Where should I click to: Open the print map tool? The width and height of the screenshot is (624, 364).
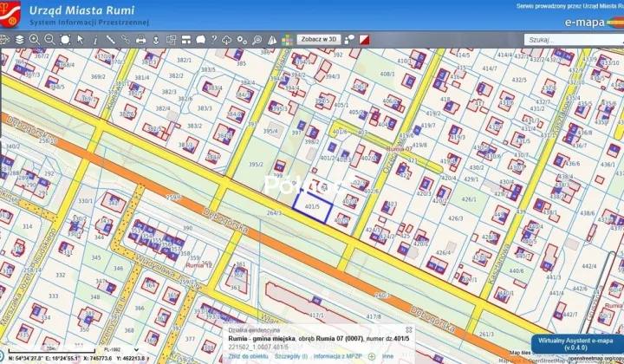click(141, 40)
